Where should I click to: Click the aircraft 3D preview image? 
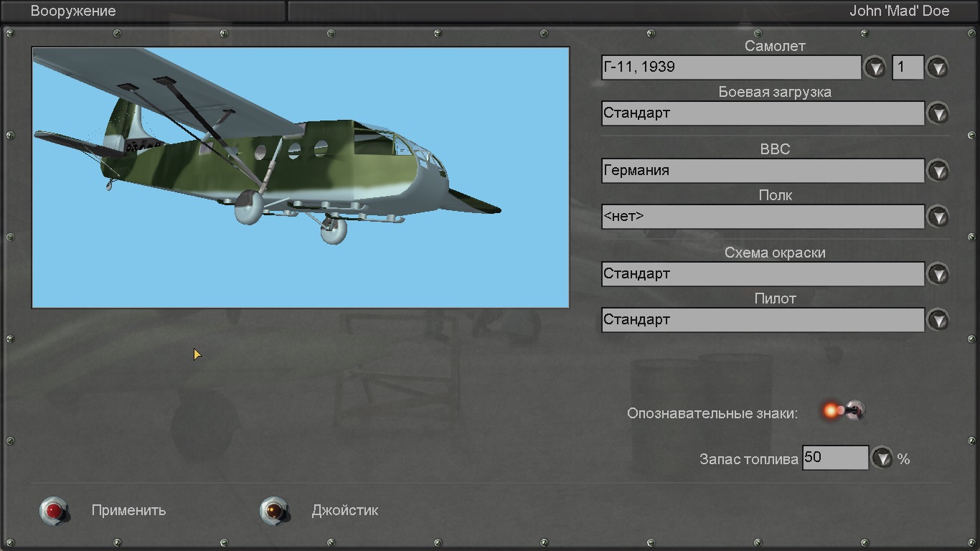[301, 178]
